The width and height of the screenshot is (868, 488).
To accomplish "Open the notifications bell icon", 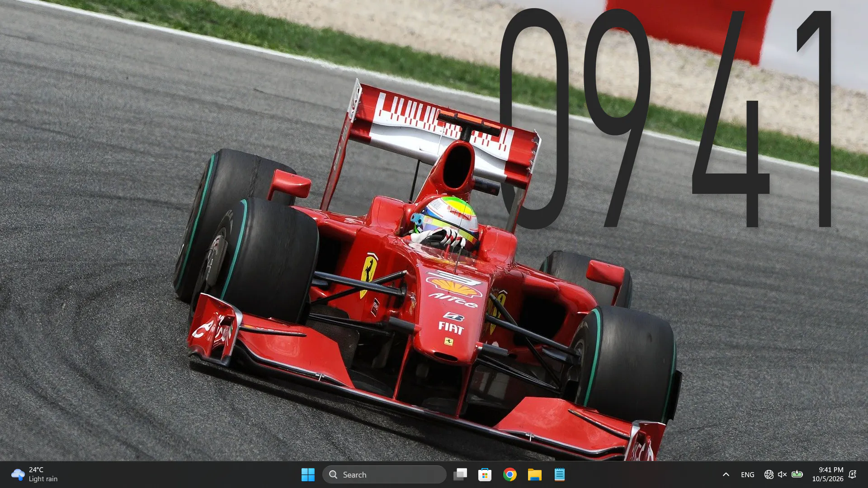I will click(x=853, y=474).
